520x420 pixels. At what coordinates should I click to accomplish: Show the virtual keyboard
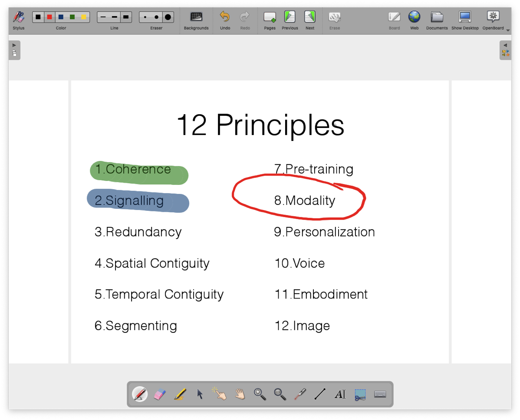pos(380,394)
